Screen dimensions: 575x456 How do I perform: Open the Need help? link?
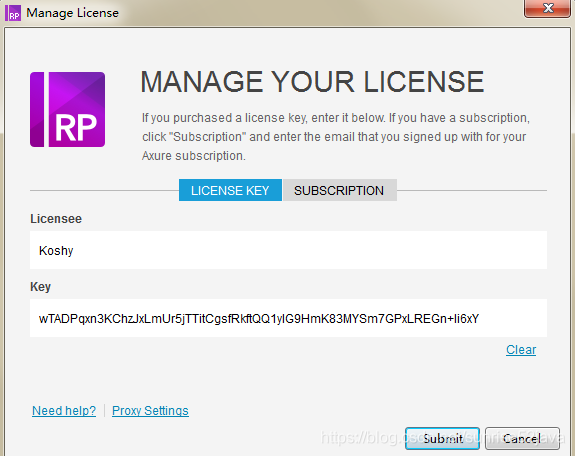coord(64,411)
